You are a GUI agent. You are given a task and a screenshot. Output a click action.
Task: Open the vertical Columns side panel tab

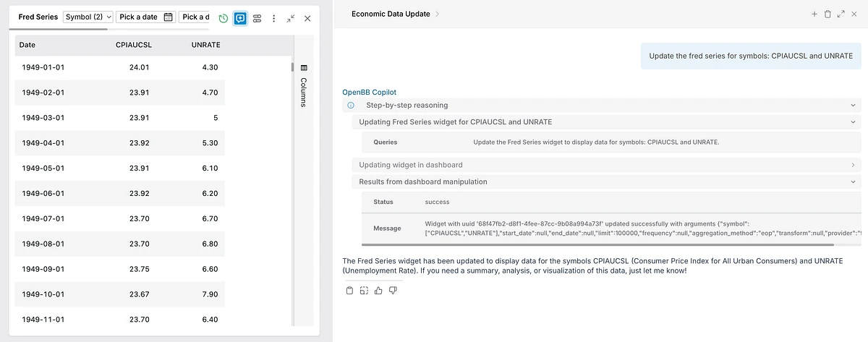tap(304, 87)
